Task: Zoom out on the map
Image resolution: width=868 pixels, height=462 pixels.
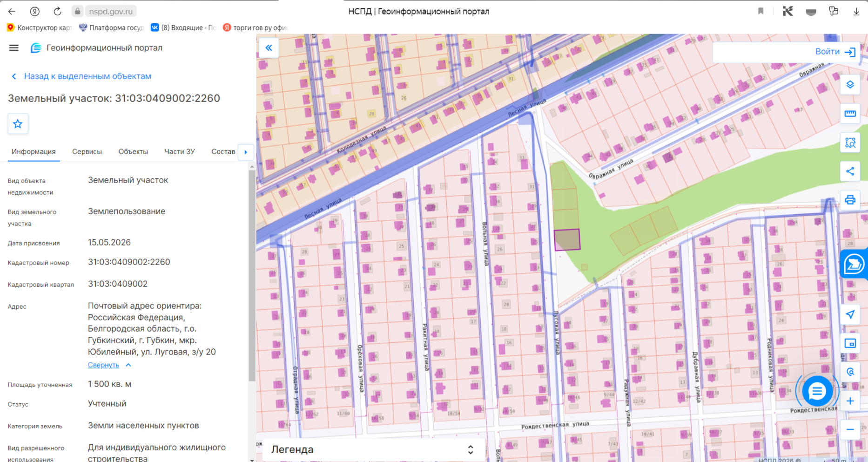Action: [850, 429]
